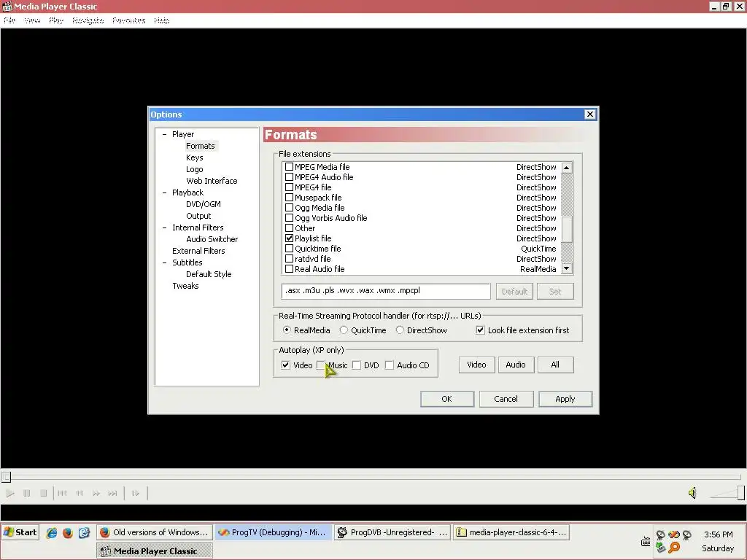Mute audio with the speaker icon
The image size is (747, 560).
[693, 493]
